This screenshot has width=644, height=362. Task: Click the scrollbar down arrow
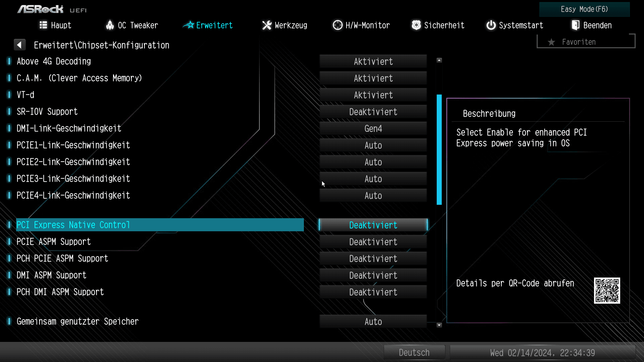pos(439,325)
